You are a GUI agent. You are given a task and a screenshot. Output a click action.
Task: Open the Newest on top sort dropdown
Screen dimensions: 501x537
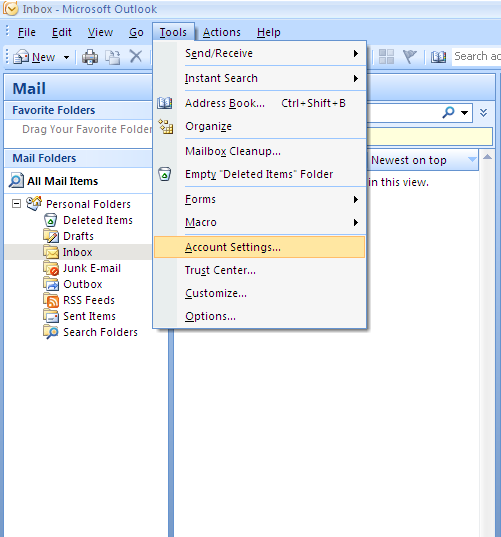pyautogui.click(x=472, y=159)
